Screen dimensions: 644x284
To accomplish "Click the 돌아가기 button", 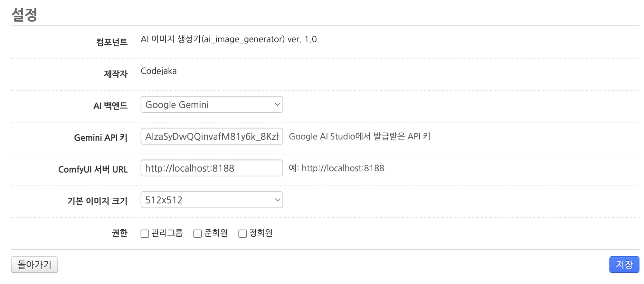I will click(34, 265).
